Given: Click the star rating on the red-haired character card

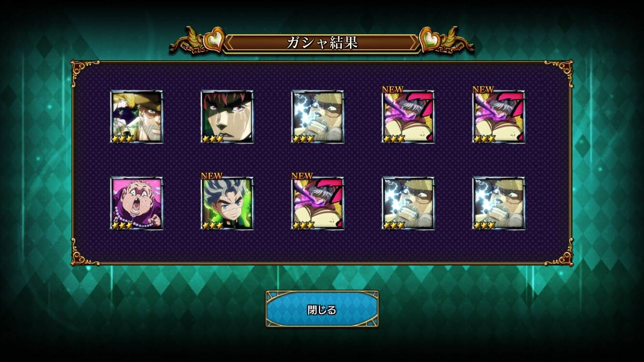Looking at the screenshot, I should coord(213,139).
